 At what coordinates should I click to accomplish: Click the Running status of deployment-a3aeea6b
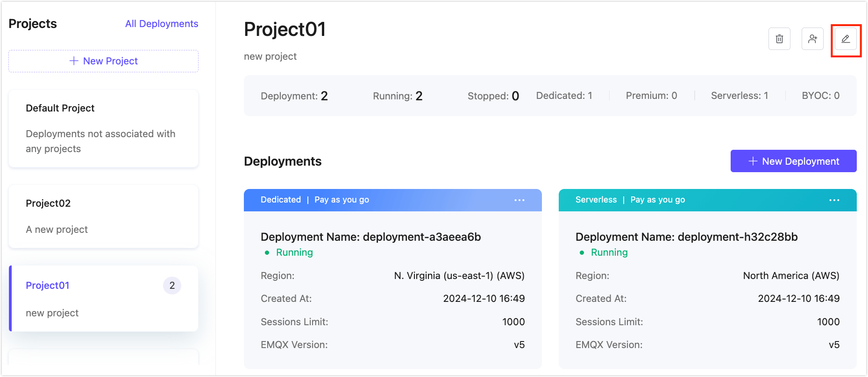click(294, 252)
